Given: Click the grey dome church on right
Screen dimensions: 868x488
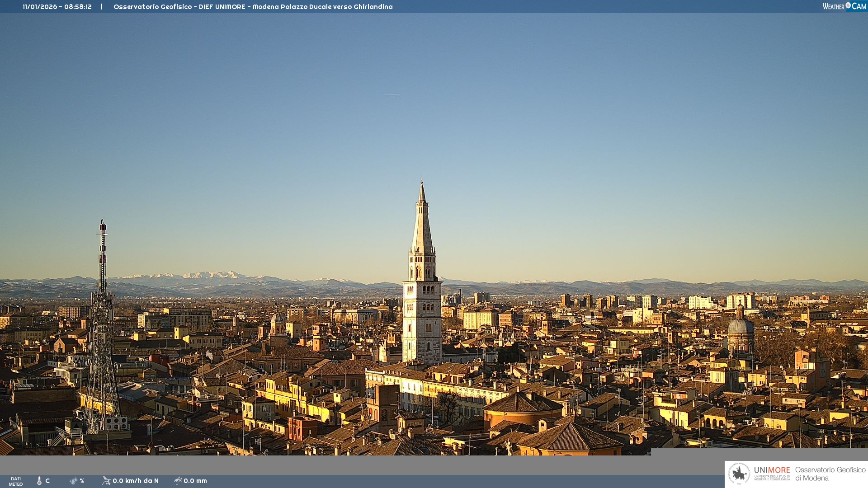Looking at the screenshot, I should [740, 326].
